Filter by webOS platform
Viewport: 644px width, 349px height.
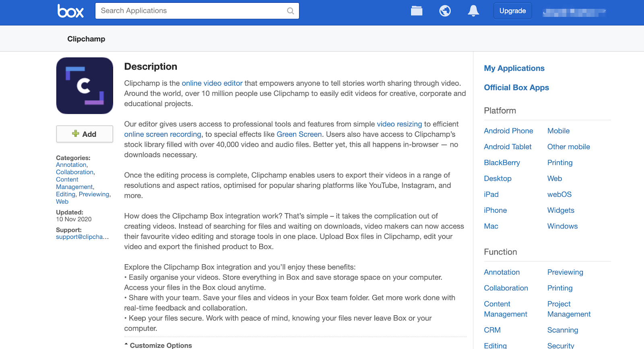(559, 194)
